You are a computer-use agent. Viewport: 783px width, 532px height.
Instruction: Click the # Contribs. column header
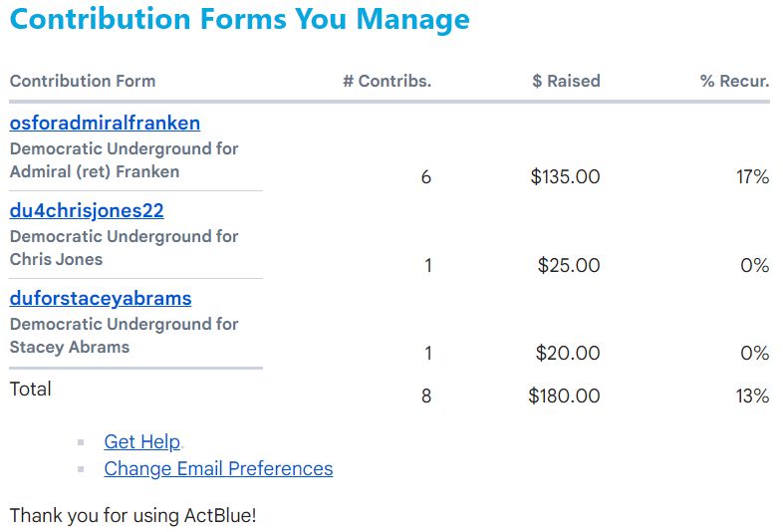pos(387,82)
